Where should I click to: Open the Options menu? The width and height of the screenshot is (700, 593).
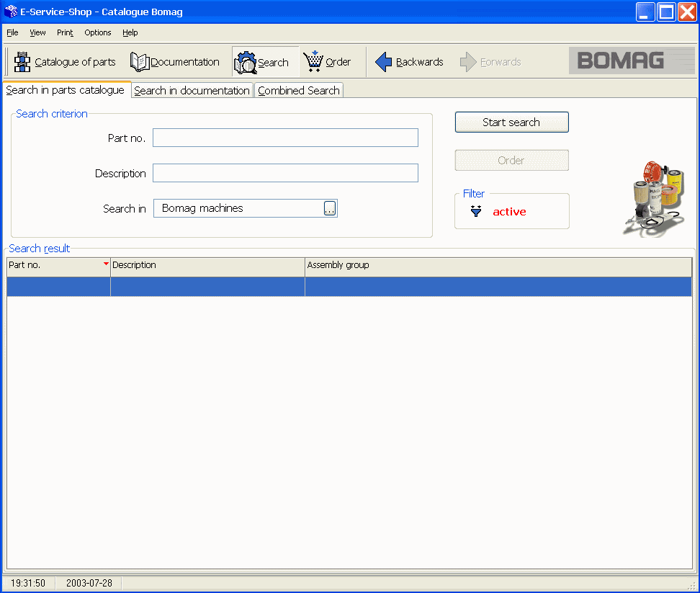[98, 32]
